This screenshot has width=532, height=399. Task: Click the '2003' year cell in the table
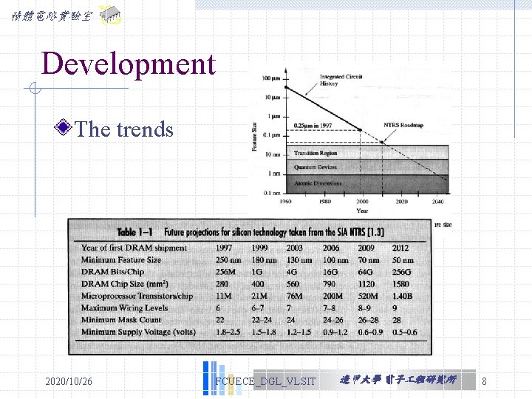pos(294,248)
